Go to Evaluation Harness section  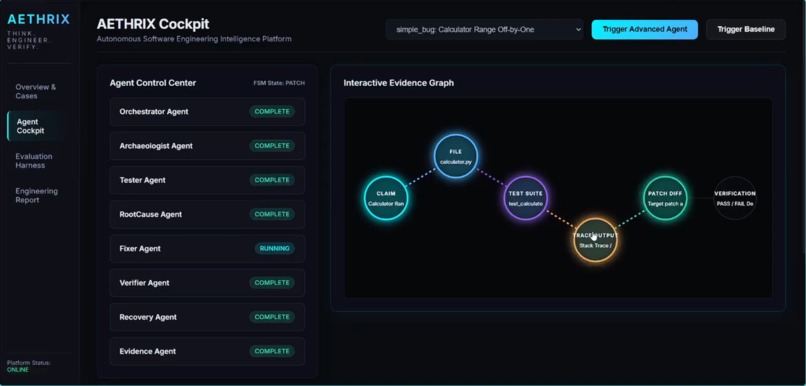36,161
